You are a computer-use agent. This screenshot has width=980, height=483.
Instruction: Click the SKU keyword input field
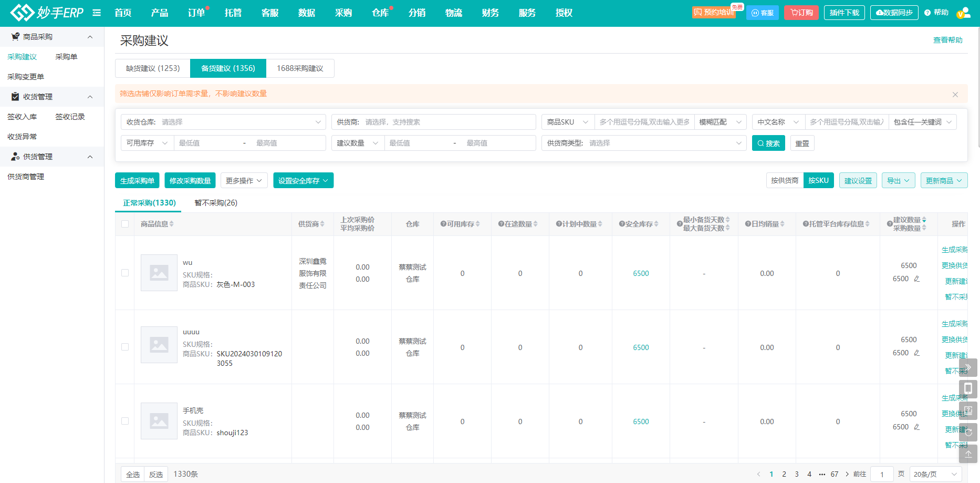644,122
